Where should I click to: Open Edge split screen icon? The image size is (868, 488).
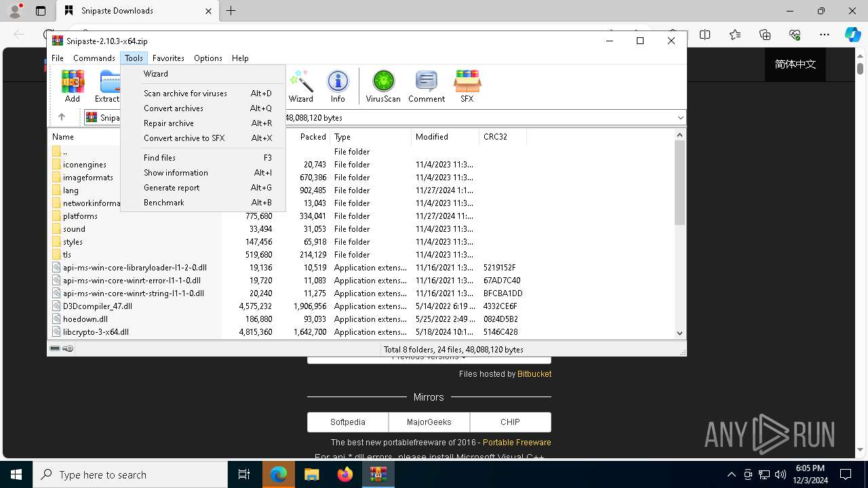705,35
